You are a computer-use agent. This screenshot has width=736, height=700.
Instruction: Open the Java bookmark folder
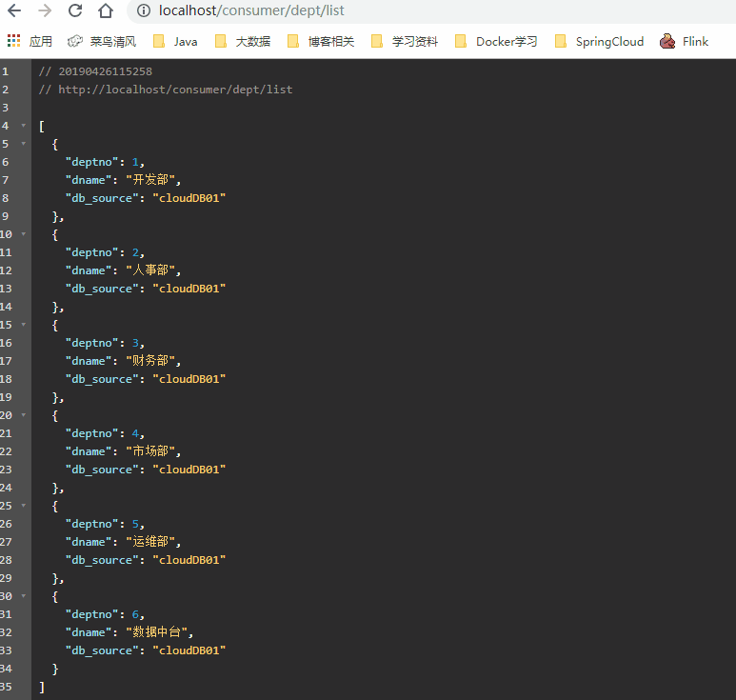175,41
